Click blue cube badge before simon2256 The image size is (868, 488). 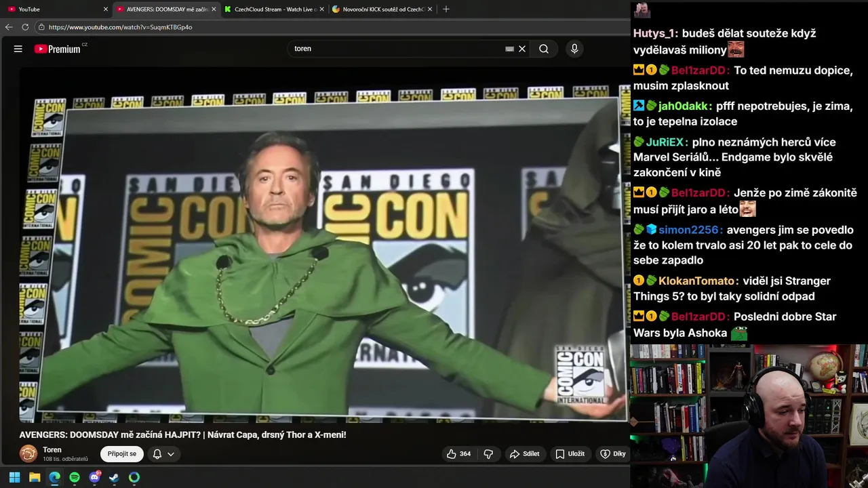(651, 230)
